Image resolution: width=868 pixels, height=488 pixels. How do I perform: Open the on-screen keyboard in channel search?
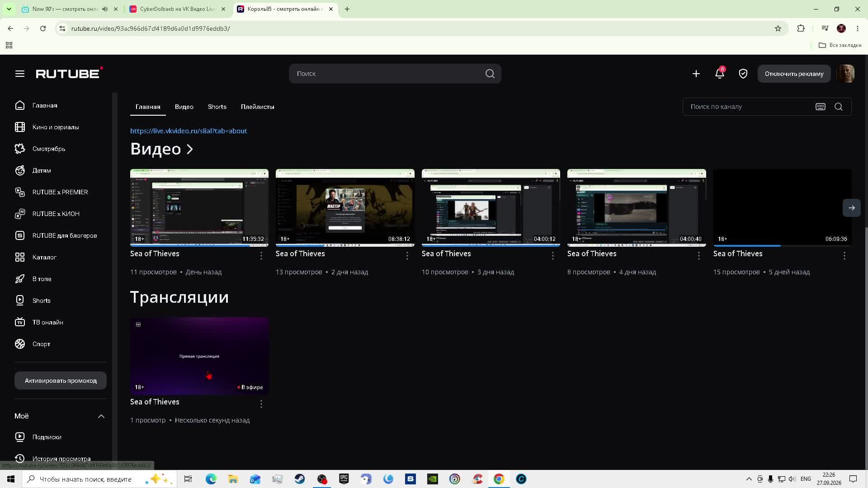[821, 107]
